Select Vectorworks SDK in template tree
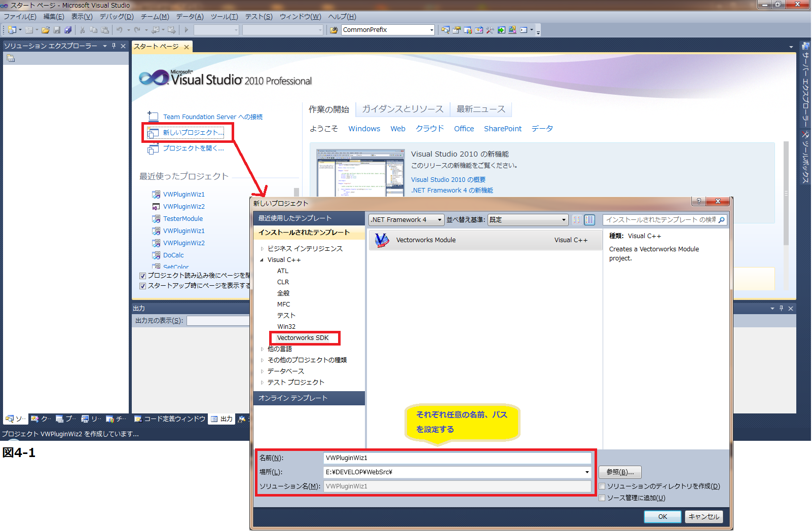This screenshot has width=812, height=532. (x=303, y=338)
